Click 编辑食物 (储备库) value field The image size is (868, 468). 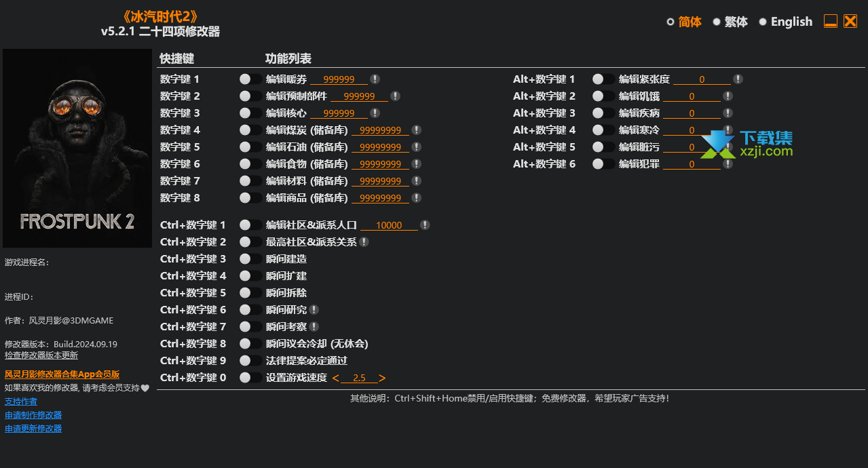pos(380,164)
